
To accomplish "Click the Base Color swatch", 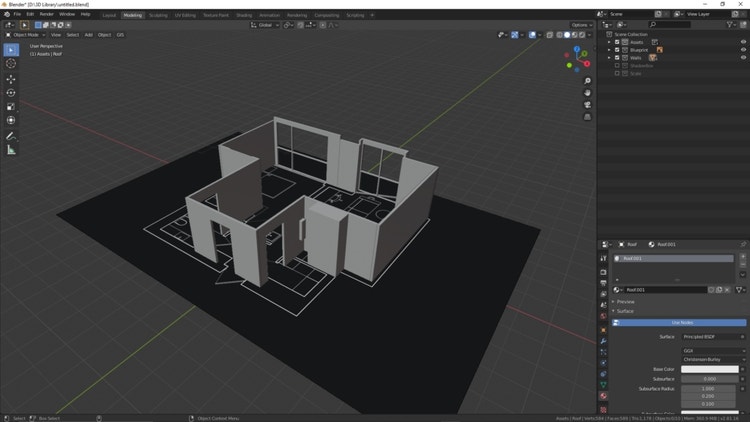I will coord(709,369).
